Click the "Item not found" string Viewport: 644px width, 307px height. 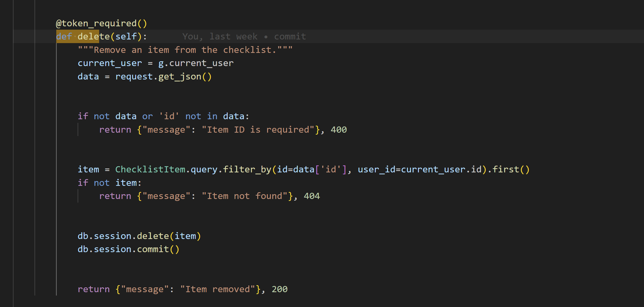click(x=244, y=196)
